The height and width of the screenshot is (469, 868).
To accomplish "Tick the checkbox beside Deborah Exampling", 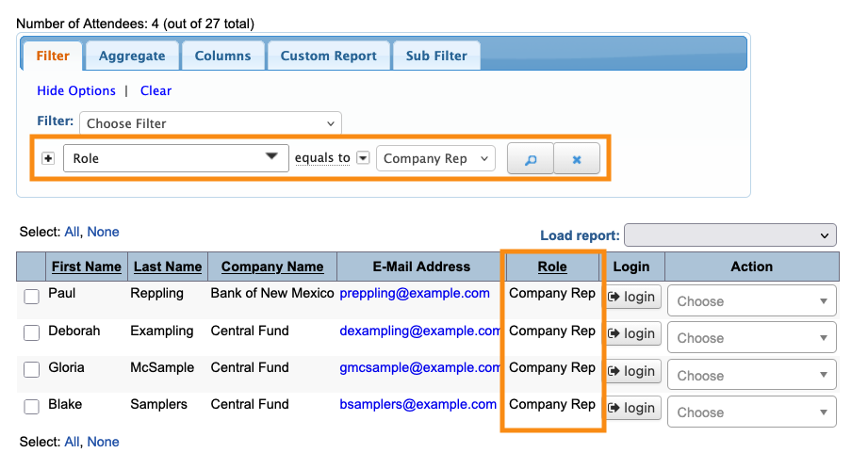I will [31, 333].
